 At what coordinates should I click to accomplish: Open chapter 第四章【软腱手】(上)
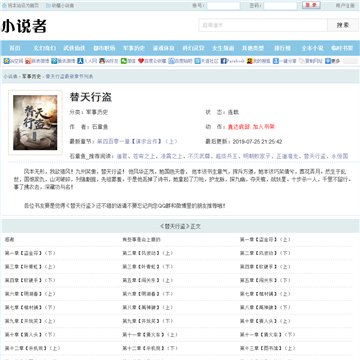click(265, 267)
